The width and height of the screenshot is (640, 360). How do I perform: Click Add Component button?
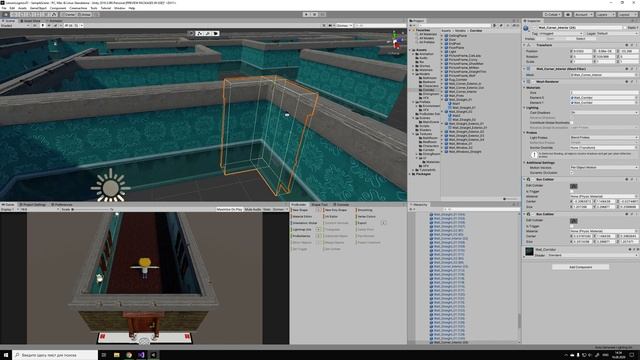click(580, 267)
